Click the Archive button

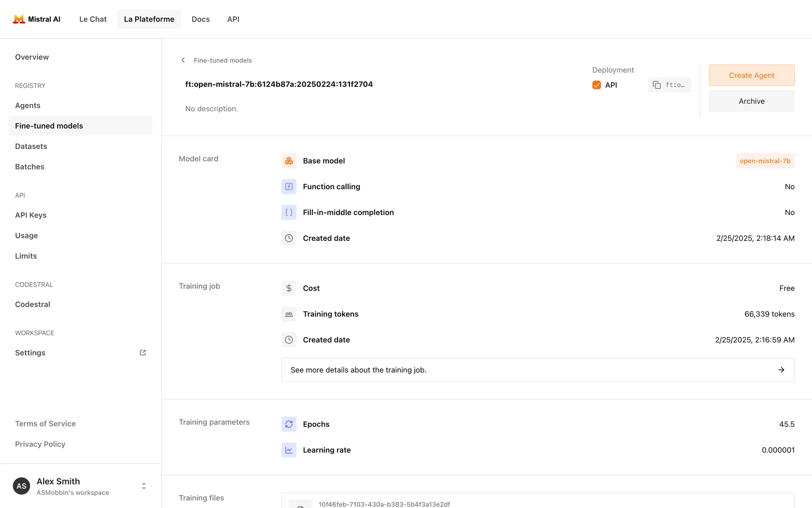752,101
